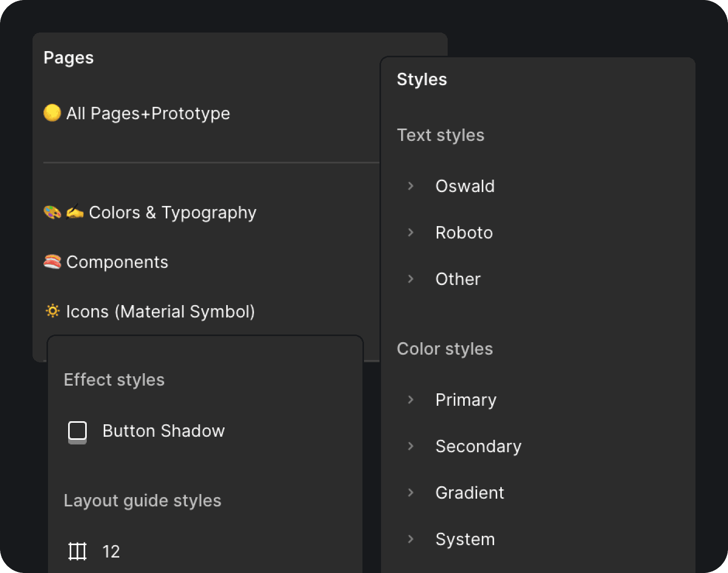This screenshot has width=728, height=573.
Task: Click the Button Shadow effect icon
Action: click(77, 432)
